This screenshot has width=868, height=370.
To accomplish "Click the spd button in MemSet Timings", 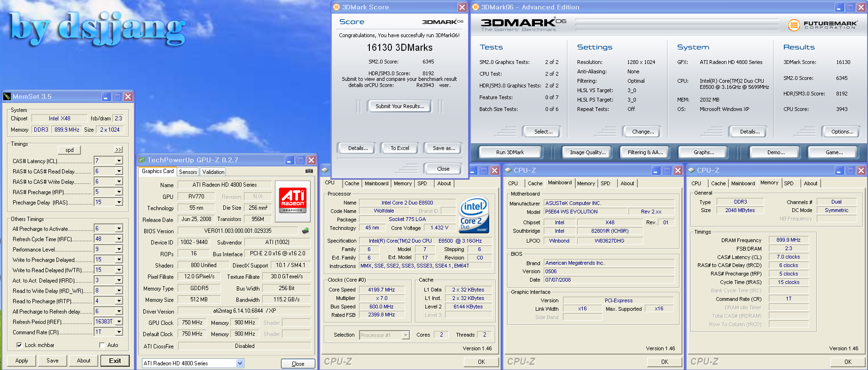I will [70, 150].
